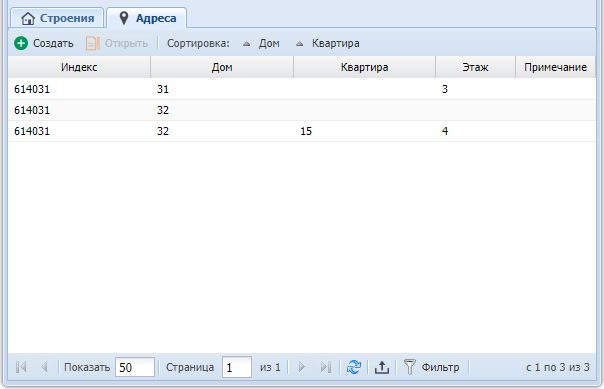Click the Квартира column header
The height and width of the screenshot is (389, 604).
(x=364, y=67)
